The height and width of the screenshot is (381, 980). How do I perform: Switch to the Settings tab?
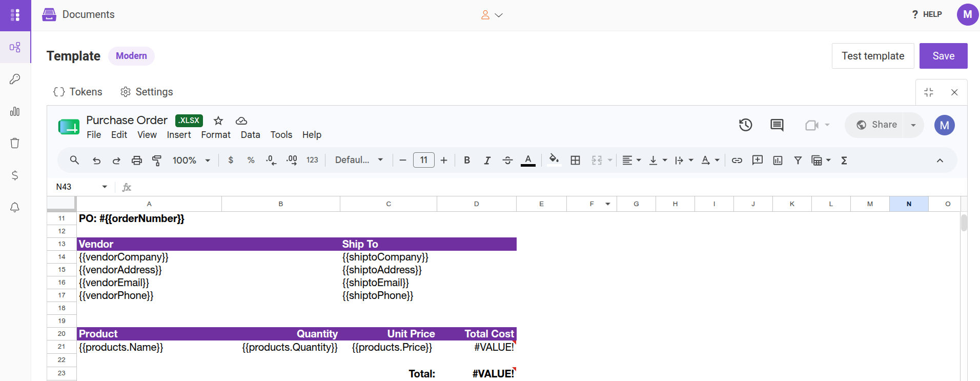pos(147,92)
